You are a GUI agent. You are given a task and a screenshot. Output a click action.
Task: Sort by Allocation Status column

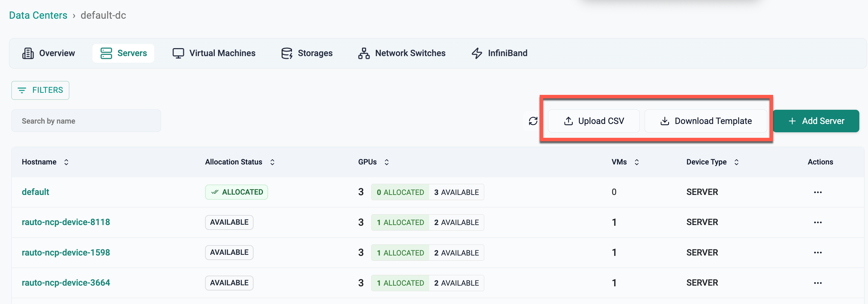[240, 162]
